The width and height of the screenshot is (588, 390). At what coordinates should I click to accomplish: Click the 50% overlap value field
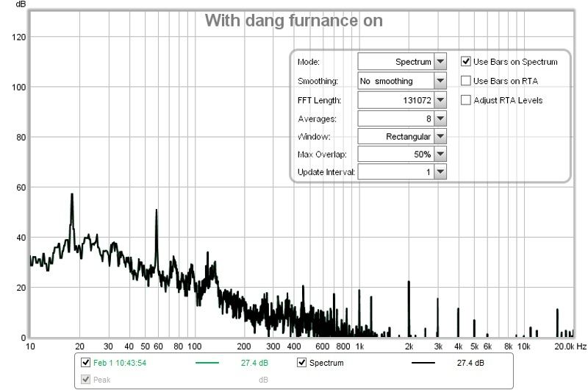coord(396,154)
